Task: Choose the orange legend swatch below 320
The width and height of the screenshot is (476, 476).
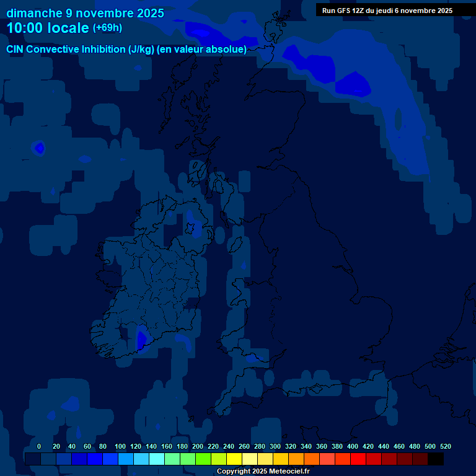Action: 296,459
